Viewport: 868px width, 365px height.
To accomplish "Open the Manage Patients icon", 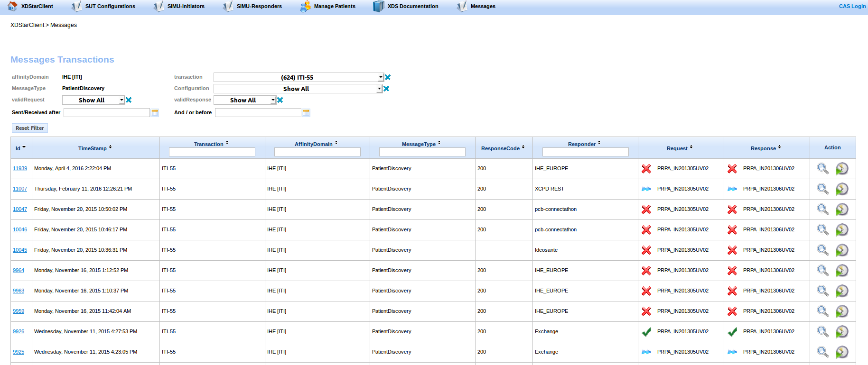I will (x=305, y=7).
